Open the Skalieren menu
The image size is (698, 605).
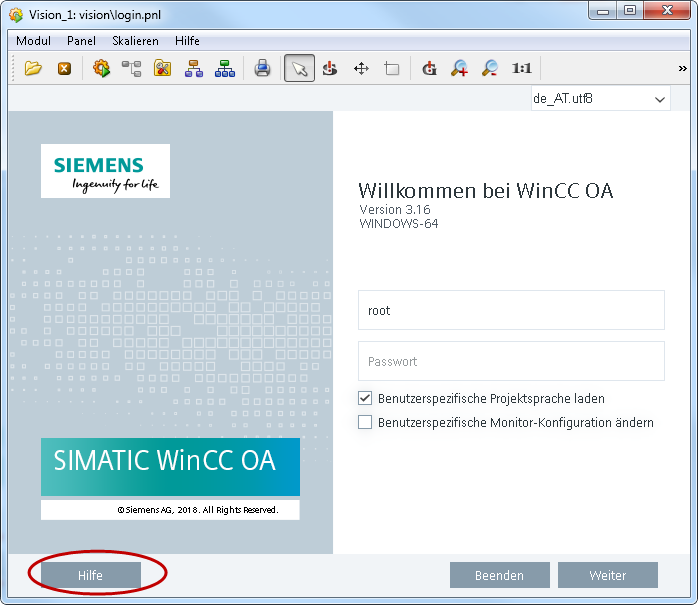pos(135,41)
